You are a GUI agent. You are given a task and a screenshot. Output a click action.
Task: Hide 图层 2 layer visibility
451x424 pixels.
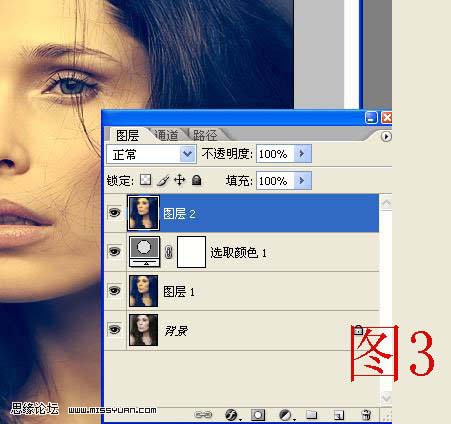click(115, 212)
